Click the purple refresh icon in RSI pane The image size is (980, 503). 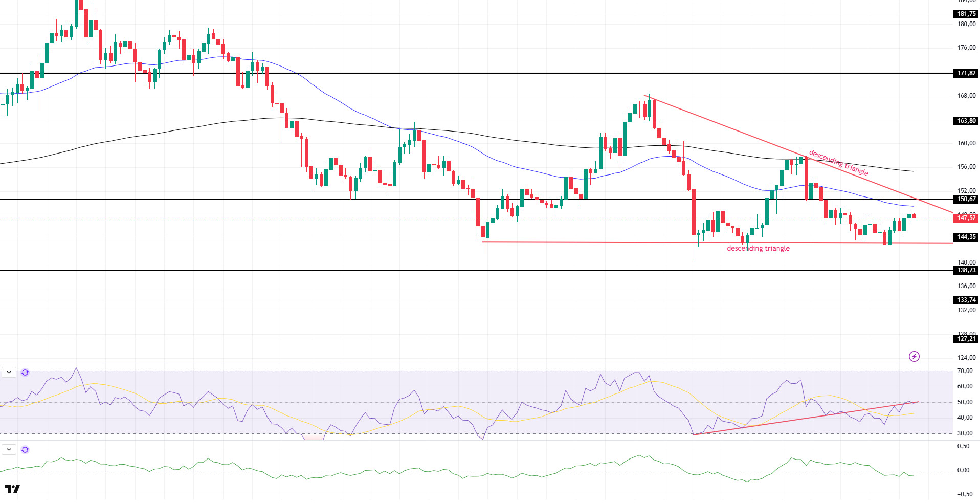point(25,373)
